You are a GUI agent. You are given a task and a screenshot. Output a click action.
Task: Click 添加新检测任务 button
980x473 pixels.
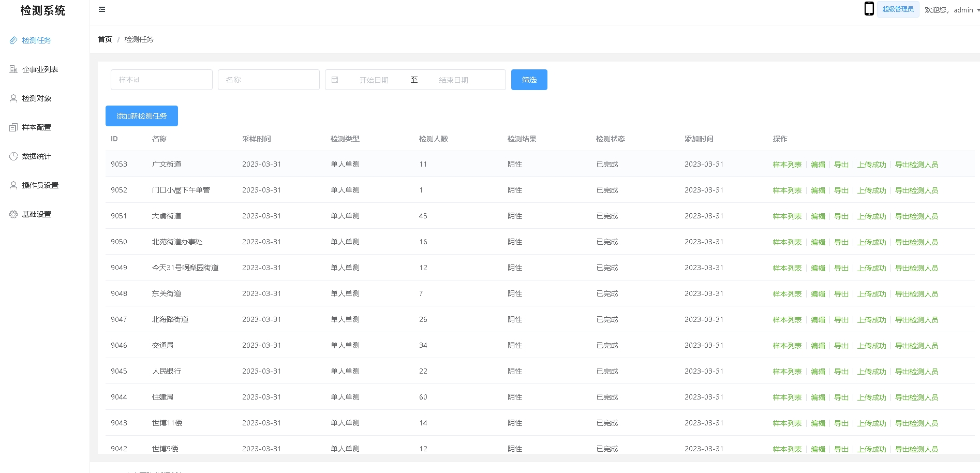[142, 116]
